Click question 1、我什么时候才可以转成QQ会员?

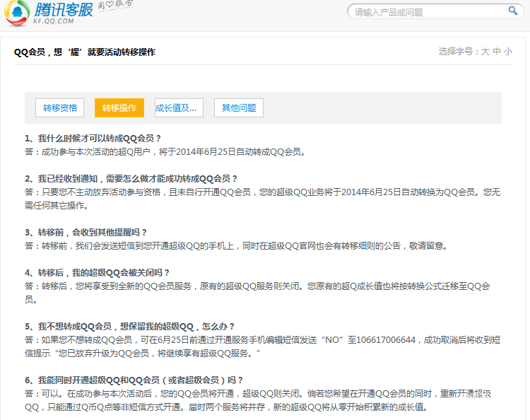[x=93, y=139]
